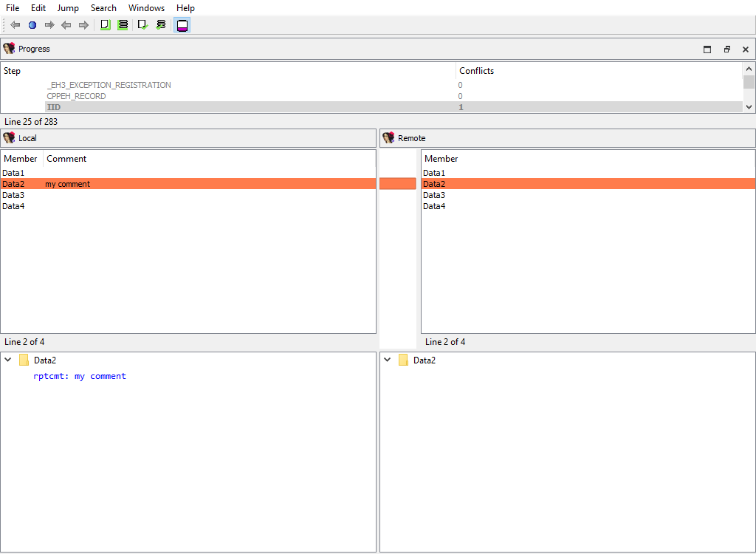Click the Comment column header in Local
This screenshot has width=756, height=554.
(x=66, y=159)
